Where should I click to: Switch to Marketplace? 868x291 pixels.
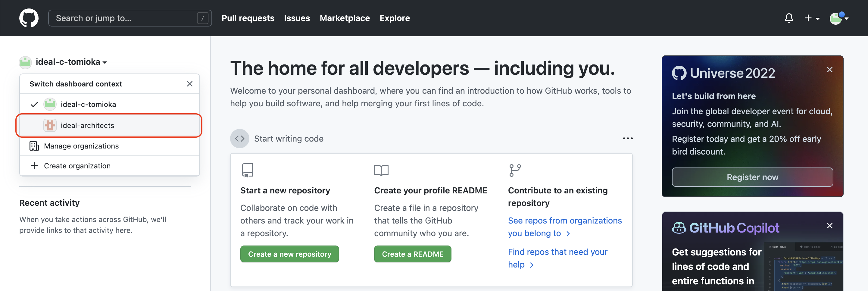pyautogui.click(x=345, y=18)
